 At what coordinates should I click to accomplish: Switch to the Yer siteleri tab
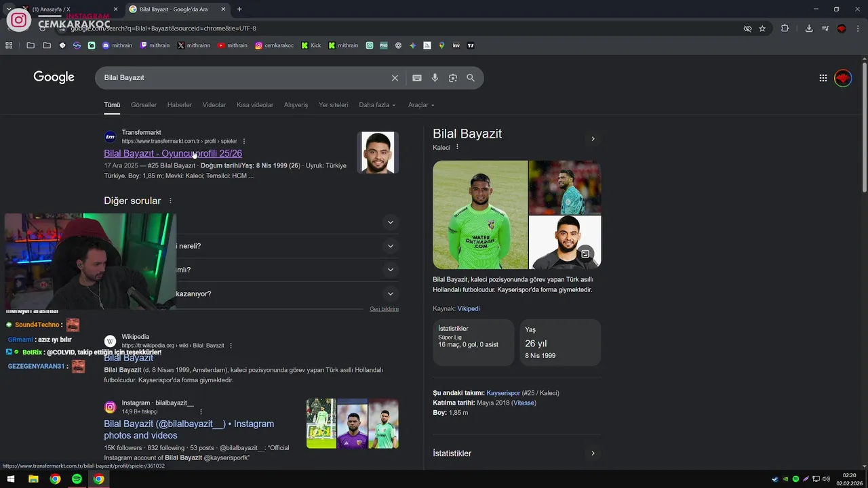tap(334, 105)
